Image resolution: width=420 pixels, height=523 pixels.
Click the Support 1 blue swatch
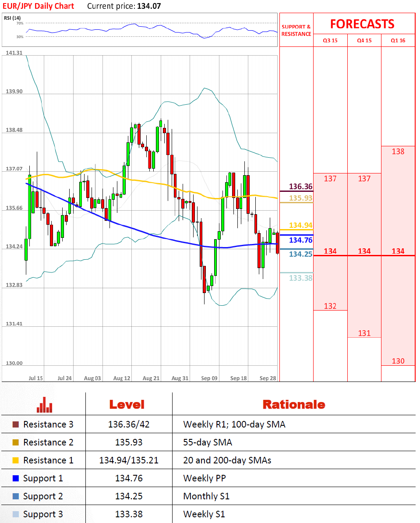(x=16, y=478)
